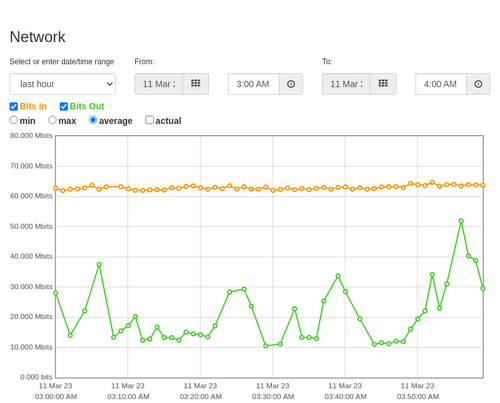The height and width of the screenshot is (403, 500).
Task: Click the '10.000 Mbits' axis label
Action: click(x=31, y=347)
